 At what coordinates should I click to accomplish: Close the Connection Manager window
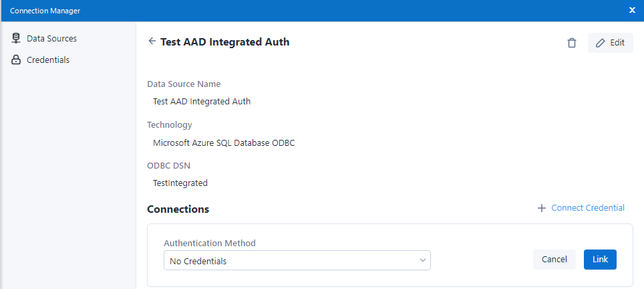tap(632, 10)
